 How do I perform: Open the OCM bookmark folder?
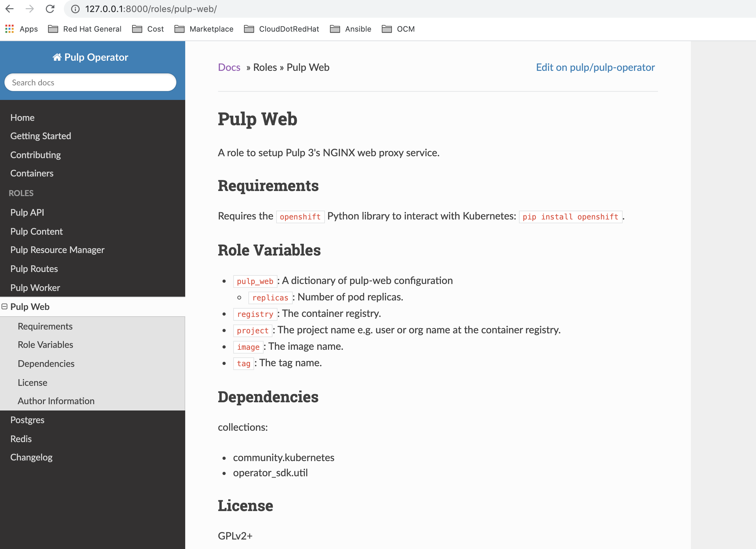tap(398, 29)
